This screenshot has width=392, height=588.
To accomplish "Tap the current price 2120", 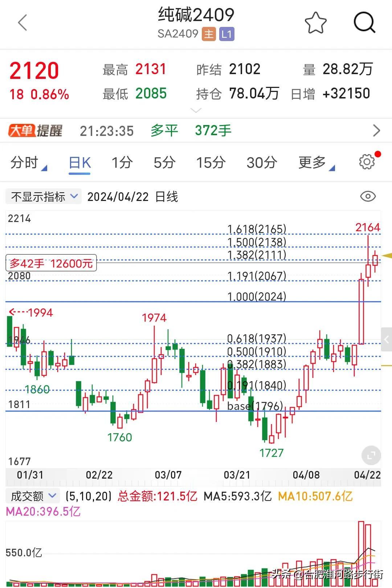I will 34,71.
